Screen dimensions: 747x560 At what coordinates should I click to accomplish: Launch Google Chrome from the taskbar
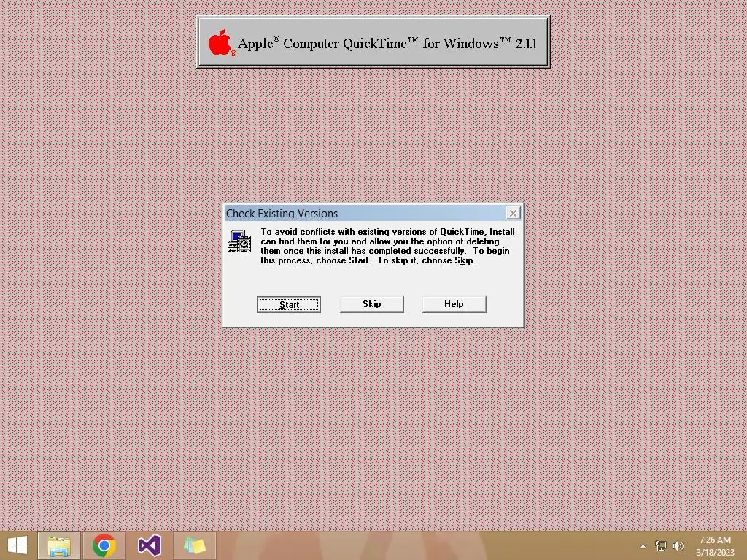click(104, 545)
